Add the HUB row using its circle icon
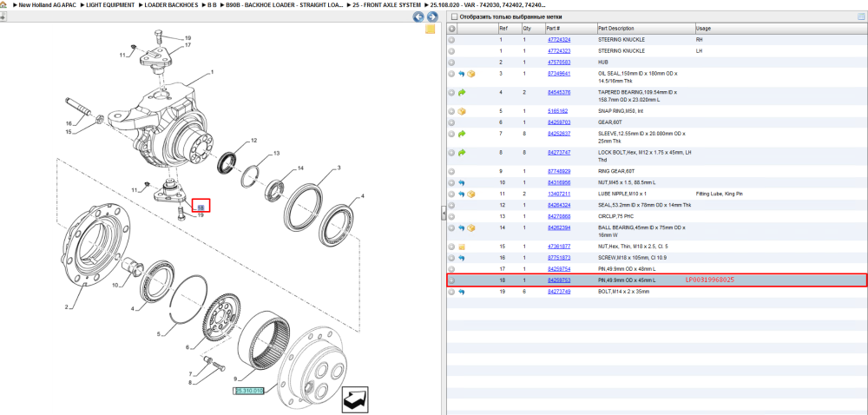This screenshot has height=415, width=868. click(x=451, y=63)
